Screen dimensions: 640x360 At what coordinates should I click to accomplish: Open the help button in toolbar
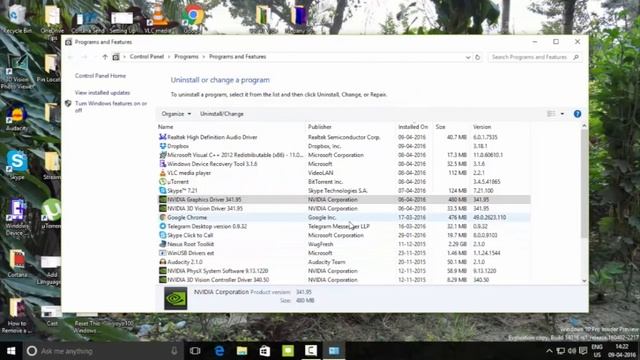[577, 114]
